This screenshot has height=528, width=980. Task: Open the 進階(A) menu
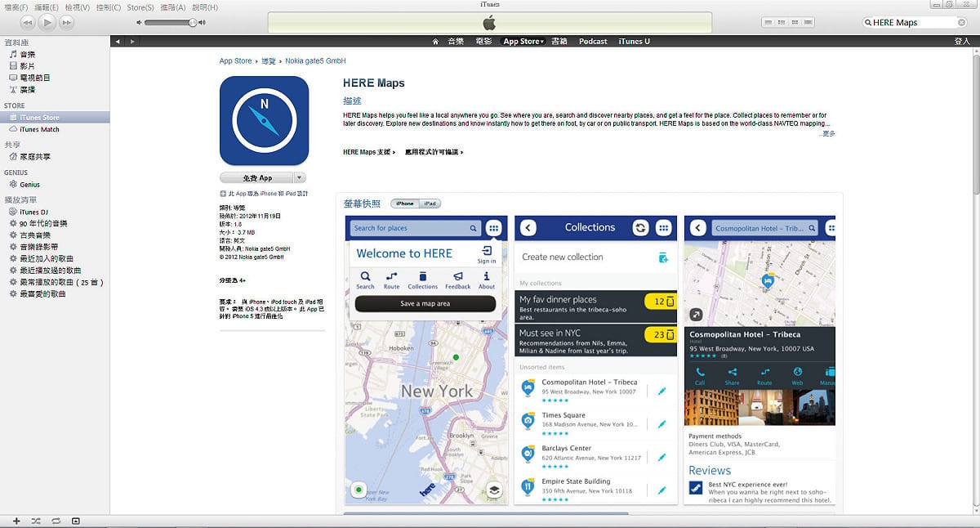pos(172,7)
